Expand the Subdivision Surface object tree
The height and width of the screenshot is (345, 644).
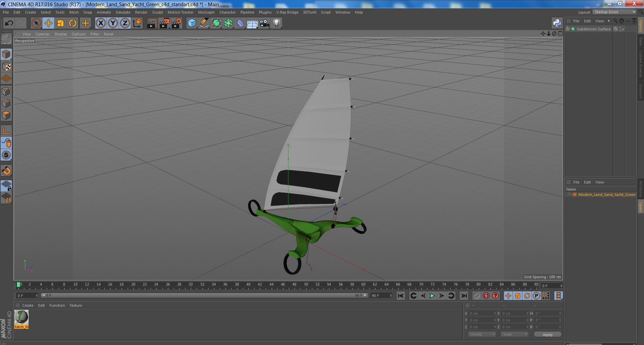(568, 29)
